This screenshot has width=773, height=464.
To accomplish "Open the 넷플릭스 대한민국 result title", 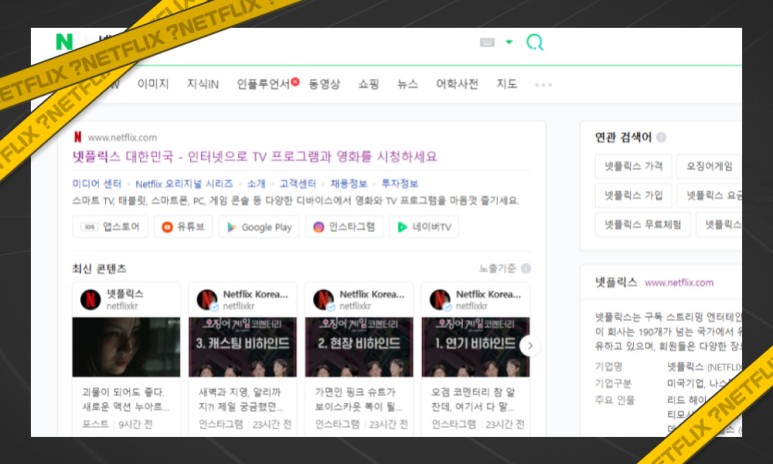I will 254,157.
